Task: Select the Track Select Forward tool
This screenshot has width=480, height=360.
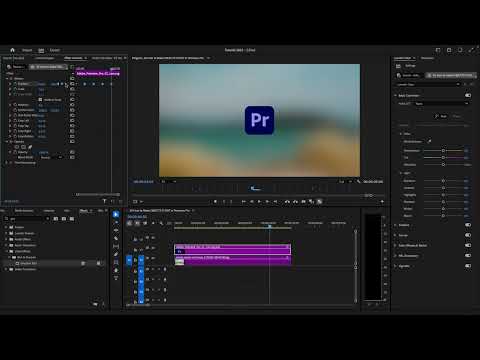Action: (x=116, y=222)
